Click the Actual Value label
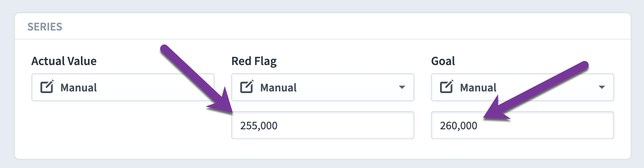 [x=64, y=61]
